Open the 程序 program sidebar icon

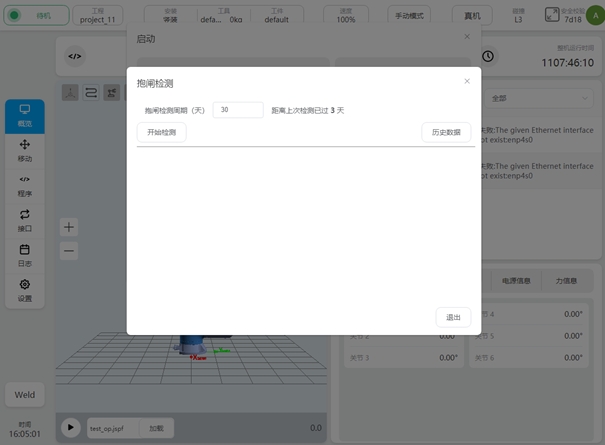click(x=25, y=185)
